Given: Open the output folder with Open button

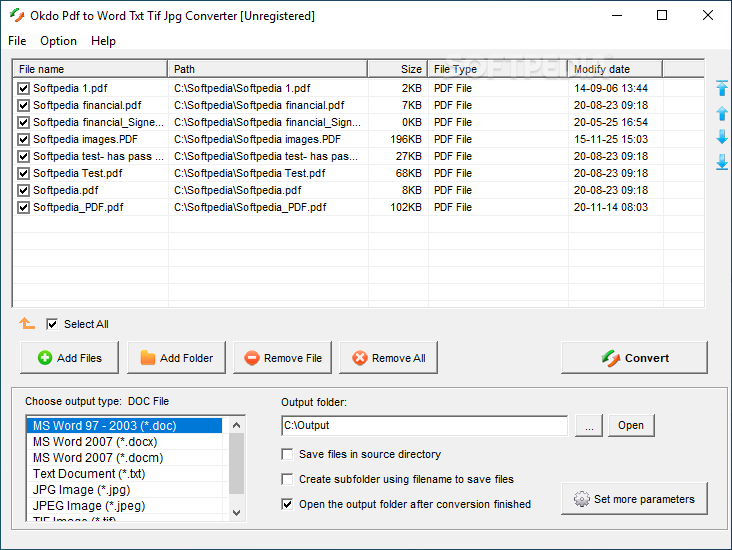Looking at the screenshot, I should 631,425.
